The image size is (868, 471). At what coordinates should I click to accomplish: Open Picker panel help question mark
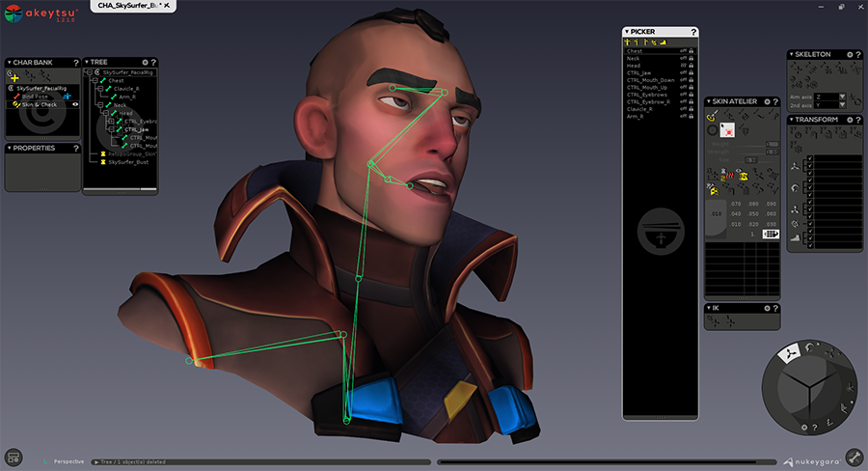[x=693, y=32]
